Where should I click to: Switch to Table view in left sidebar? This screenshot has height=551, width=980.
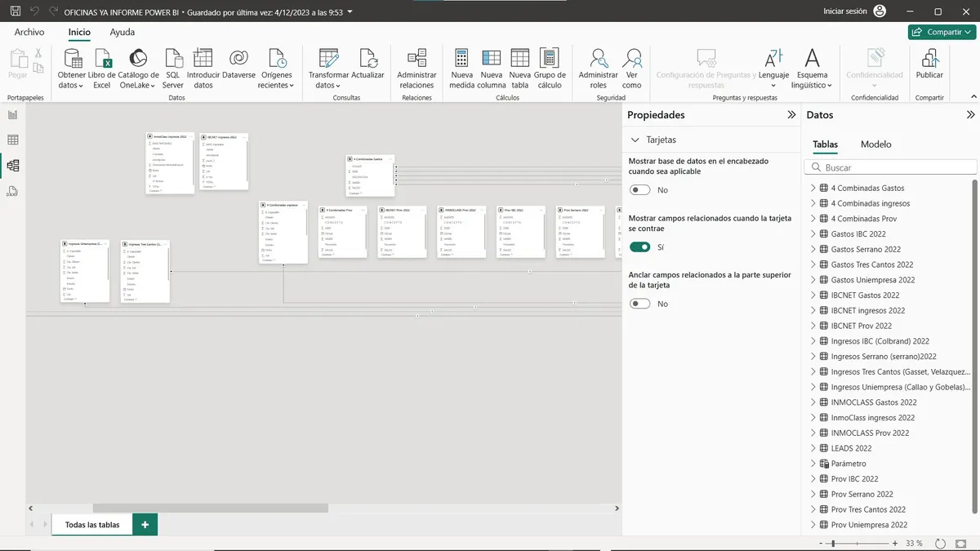pyautogui.click(x=12, y=140)
